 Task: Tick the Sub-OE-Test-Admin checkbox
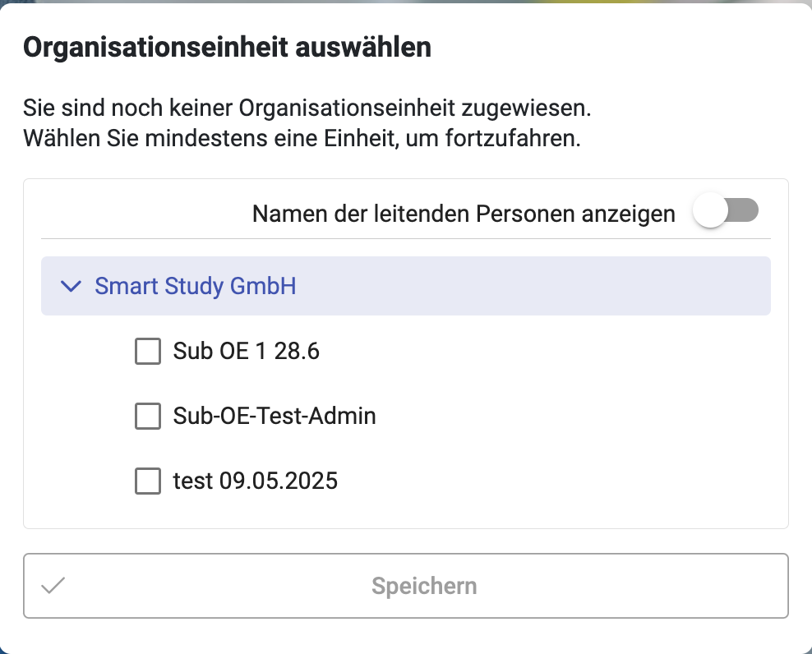147,417
